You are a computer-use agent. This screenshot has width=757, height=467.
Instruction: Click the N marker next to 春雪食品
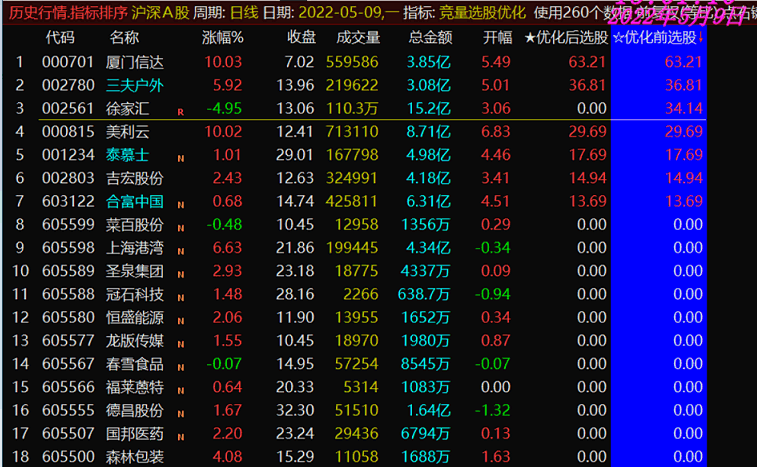(181, 367)
